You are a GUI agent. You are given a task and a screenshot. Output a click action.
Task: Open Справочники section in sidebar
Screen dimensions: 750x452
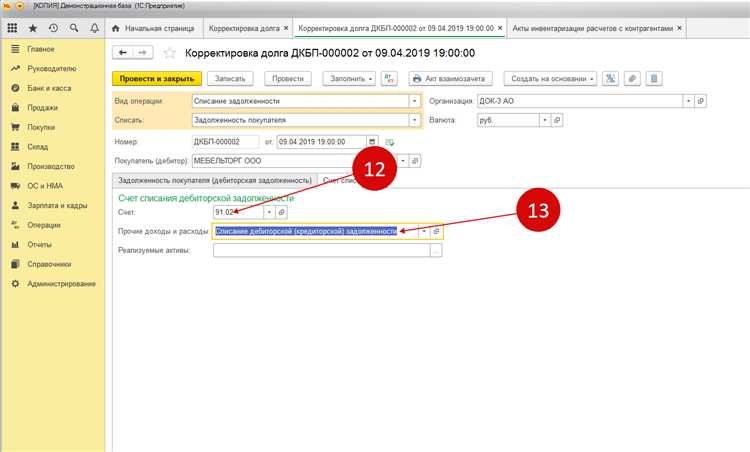49,264
